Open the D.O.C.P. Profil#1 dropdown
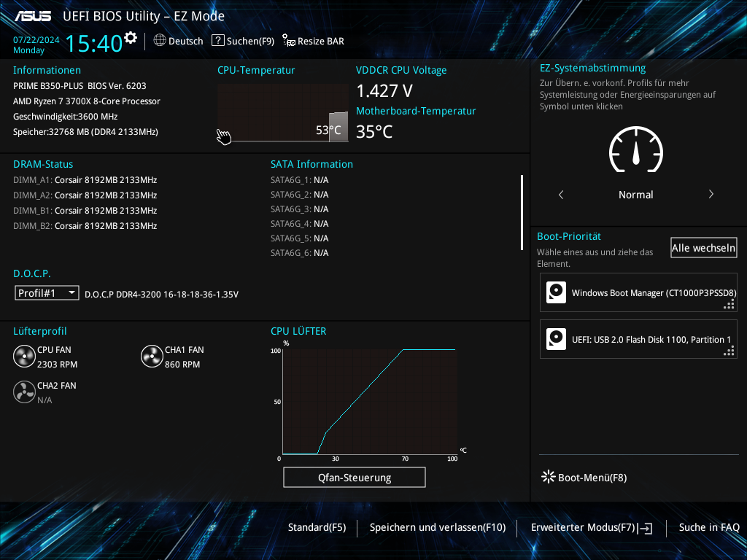The image size is (747, 560). tap(47, 293)
